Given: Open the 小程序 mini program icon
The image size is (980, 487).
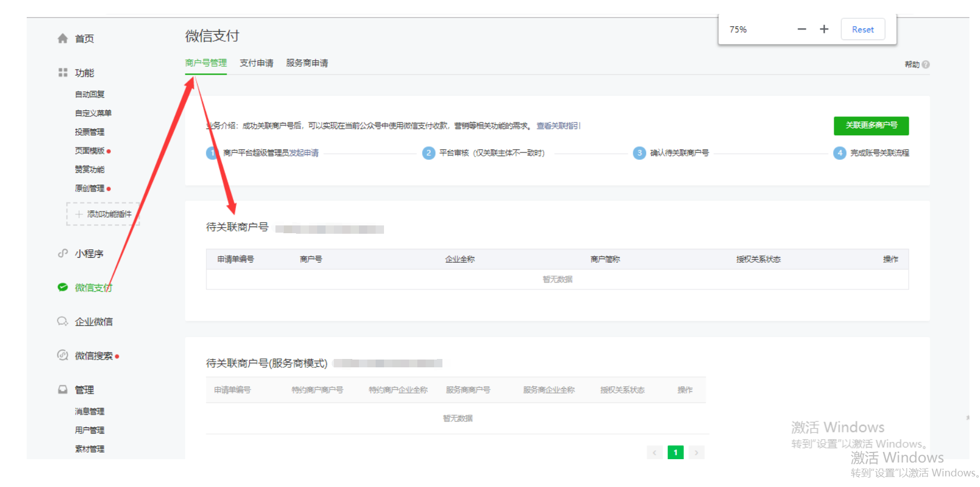Looking at the screenshot, I should [x=63, y=254].
